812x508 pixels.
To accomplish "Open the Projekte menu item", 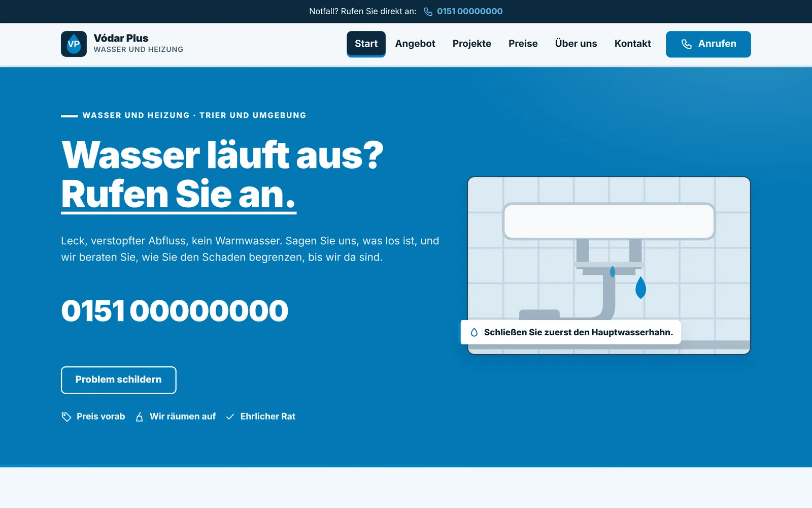I will coord(471,44).
